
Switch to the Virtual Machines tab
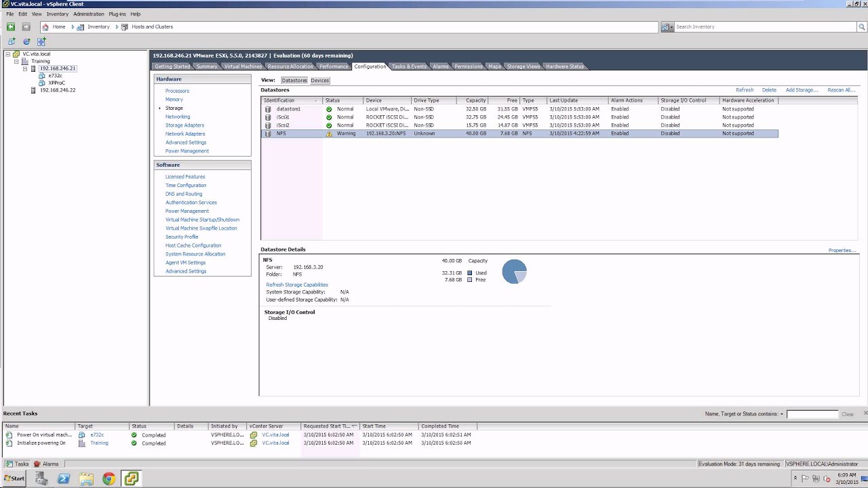point(243,66)
